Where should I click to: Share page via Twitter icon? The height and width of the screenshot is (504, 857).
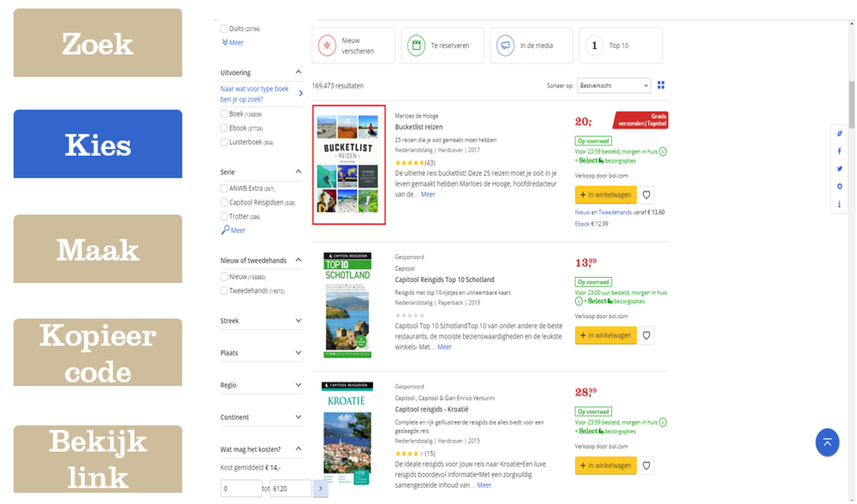(x=839, y=169)
